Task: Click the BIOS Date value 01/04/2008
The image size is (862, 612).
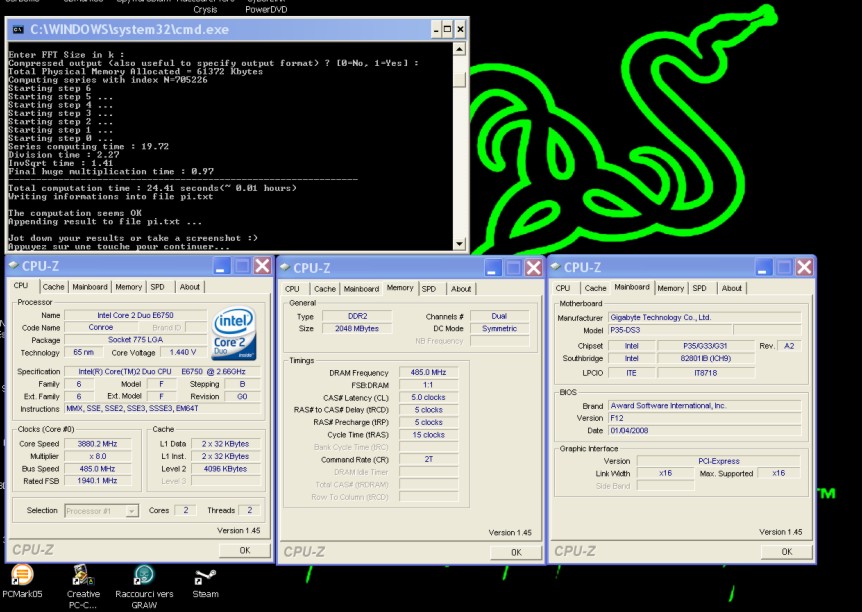Action: point(705,431)
